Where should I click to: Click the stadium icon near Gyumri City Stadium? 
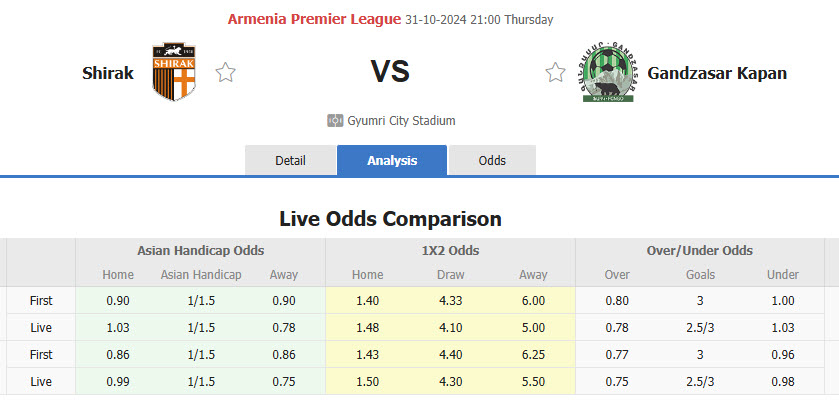click(x=335, y=121)
